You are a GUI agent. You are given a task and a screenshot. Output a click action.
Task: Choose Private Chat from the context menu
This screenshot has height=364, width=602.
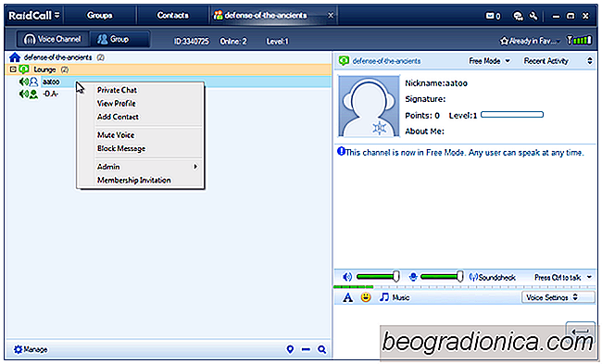117,90
